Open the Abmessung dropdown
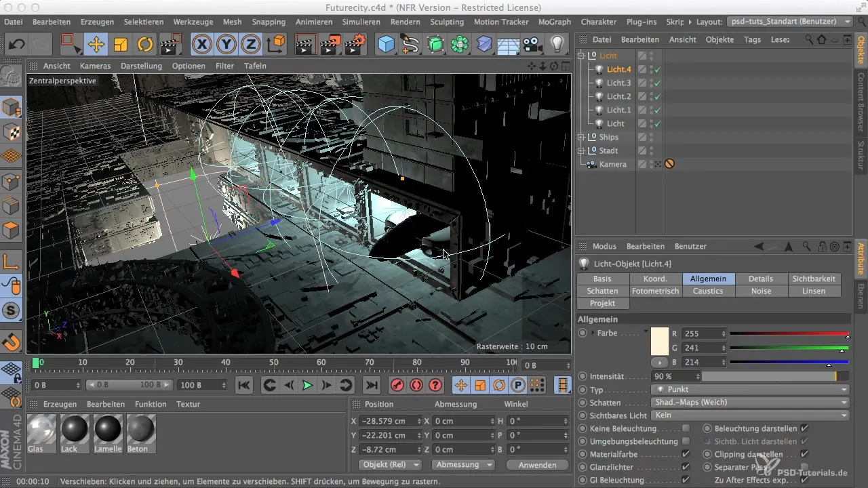 pyautogui.click(x=463, y=465)
